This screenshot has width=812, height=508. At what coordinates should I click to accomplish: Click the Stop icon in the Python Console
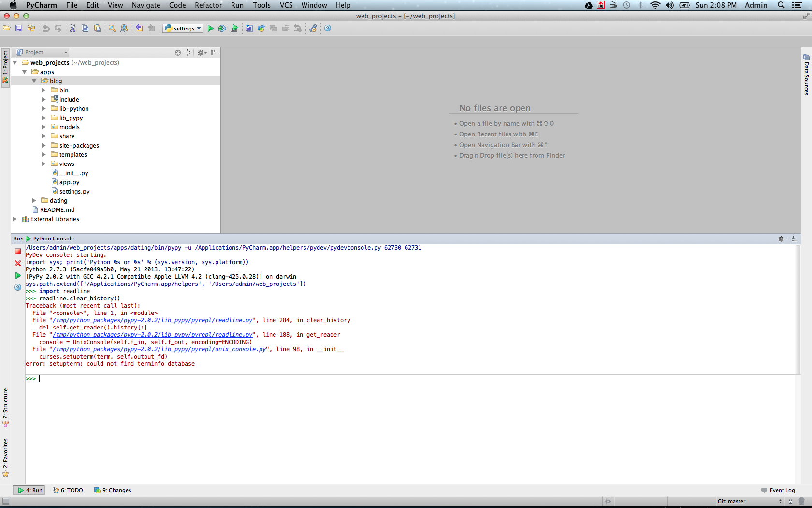coord(18,251)
